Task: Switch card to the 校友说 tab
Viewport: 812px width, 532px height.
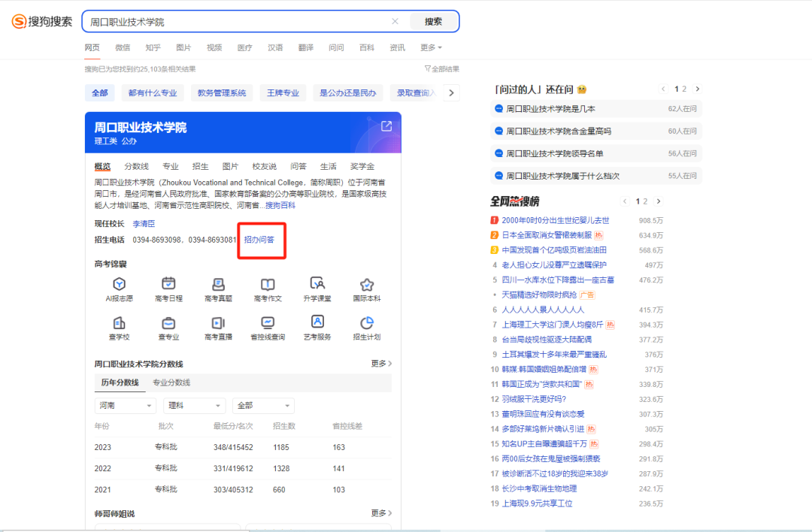Action: (x=264, y=166)
